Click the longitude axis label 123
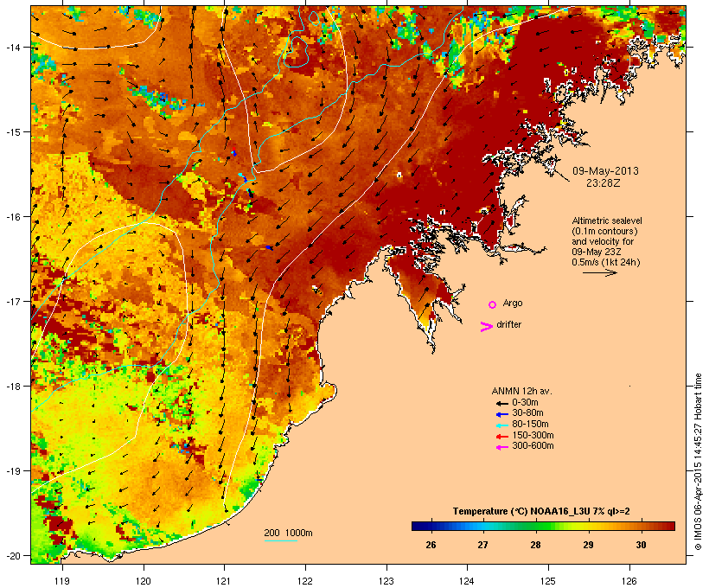Screen dimensions: 709x588 tap(386, 581)
